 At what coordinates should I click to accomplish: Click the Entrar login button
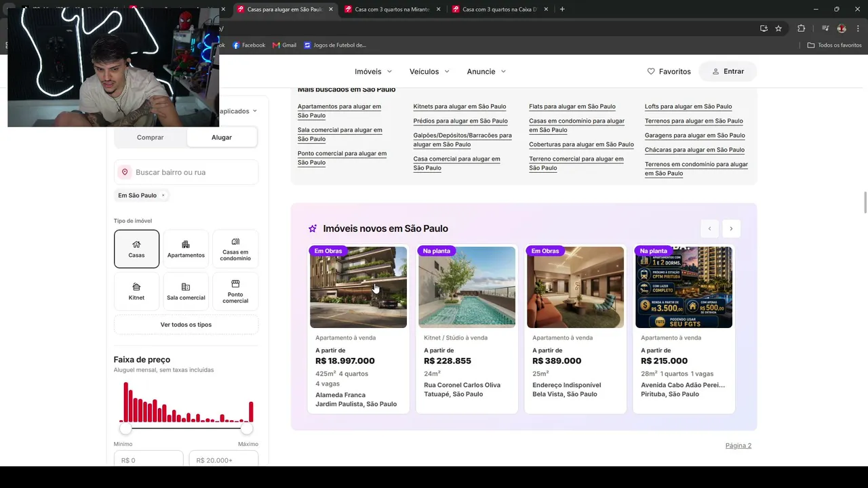[x=728, y=71]
